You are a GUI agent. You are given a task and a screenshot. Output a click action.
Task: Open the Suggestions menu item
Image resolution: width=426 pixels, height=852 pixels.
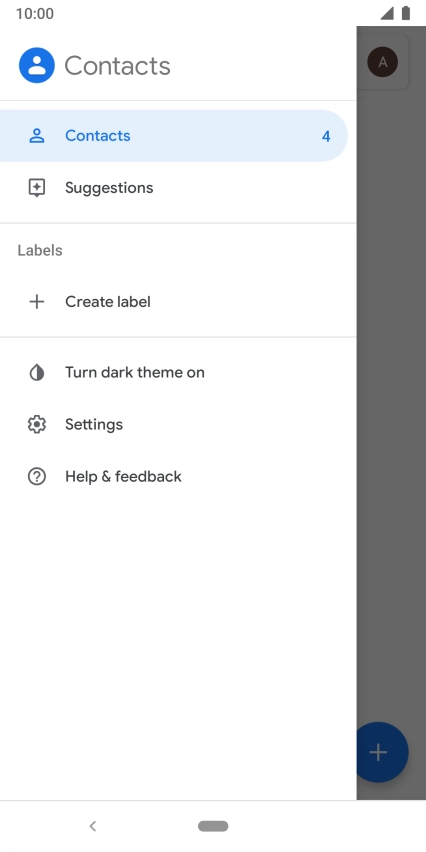pyautogui.click(x=178, y=188)
